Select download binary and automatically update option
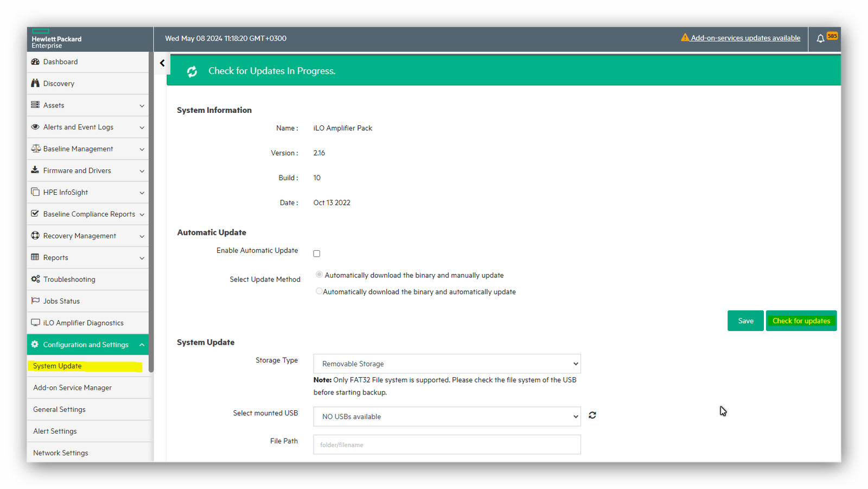868x489 pixels. (x=319, y=291)
